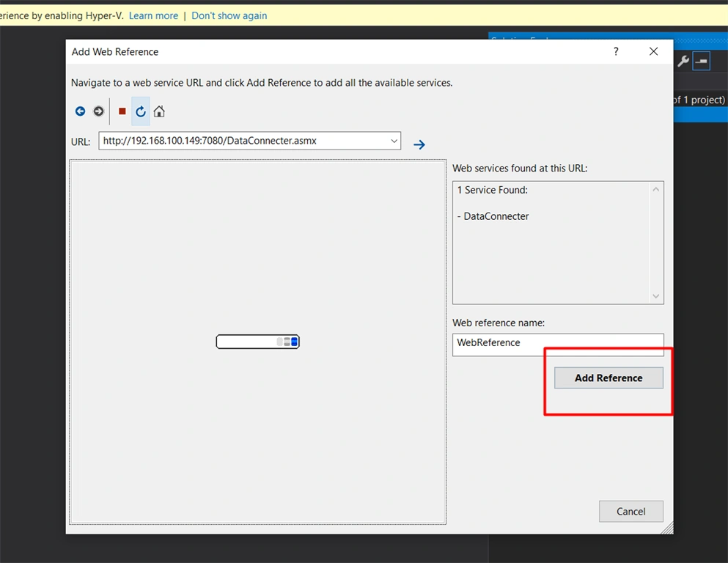
Task: Stop loading with the red stop icon
Action: [x=122, y=111]
